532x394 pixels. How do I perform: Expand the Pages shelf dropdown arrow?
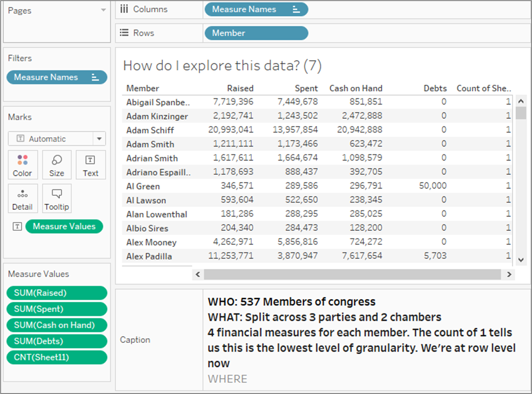(104, 10)
